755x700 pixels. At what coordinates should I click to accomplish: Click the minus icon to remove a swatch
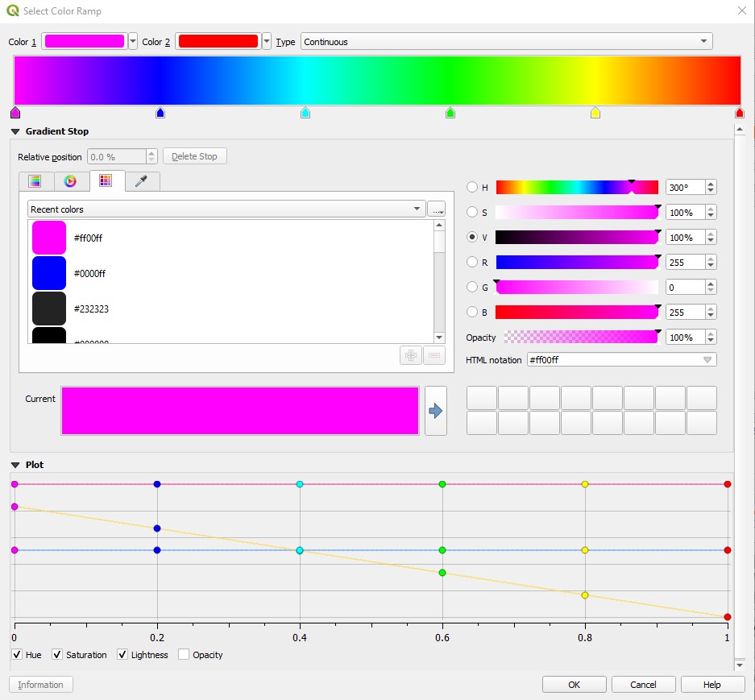click(434, 355)
